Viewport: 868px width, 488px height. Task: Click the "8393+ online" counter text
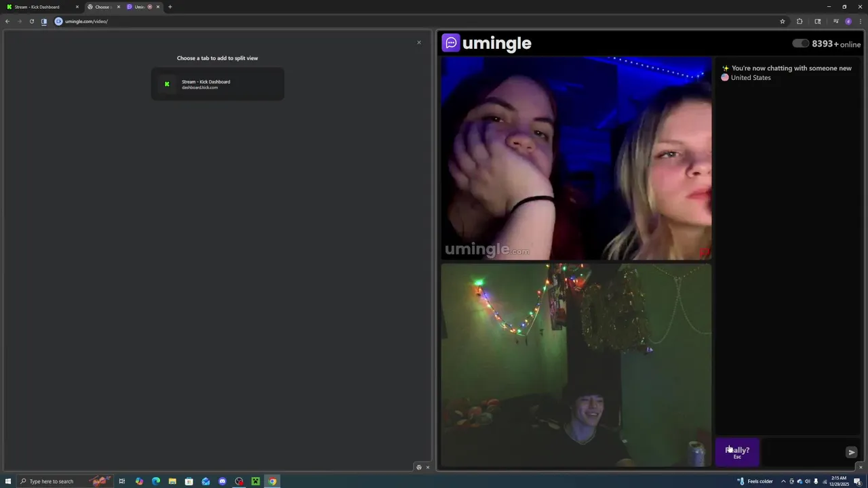tap(836, 43)
